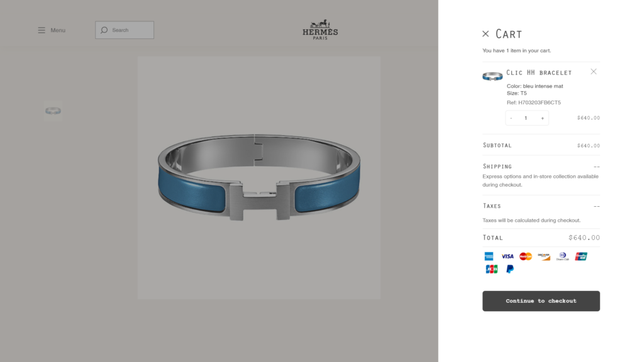Open the hamburger Menu icon
This screenshot has width=644, height=362.
[x=42, y=30]
